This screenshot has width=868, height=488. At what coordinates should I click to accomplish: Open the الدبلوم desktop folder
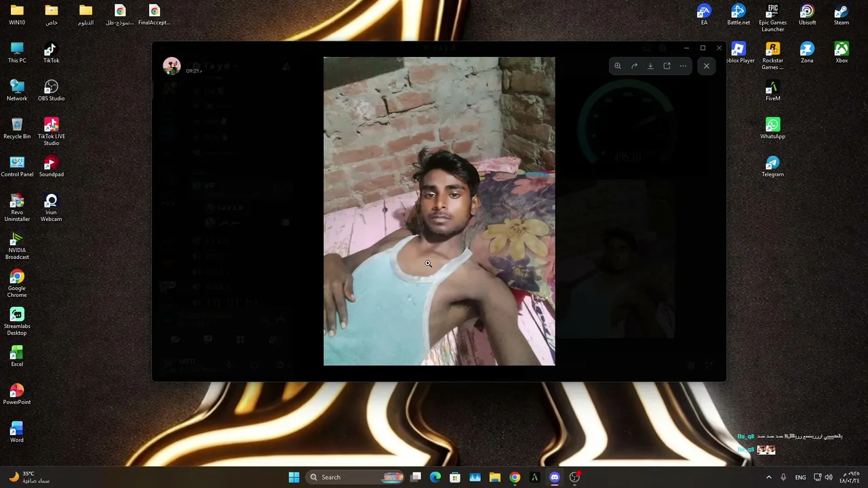tap(85, 15)
